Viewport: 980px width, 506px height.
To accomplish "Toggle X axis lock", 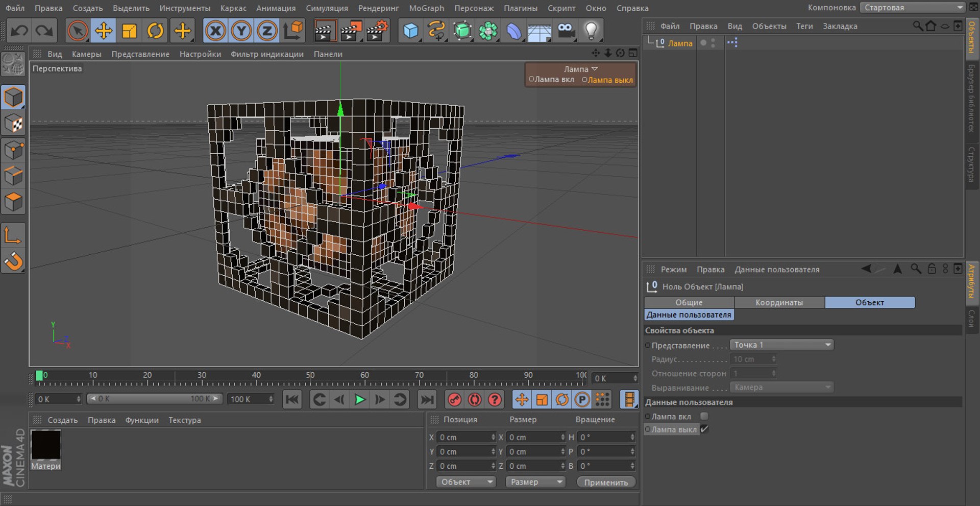I will (x=215, y=31).
